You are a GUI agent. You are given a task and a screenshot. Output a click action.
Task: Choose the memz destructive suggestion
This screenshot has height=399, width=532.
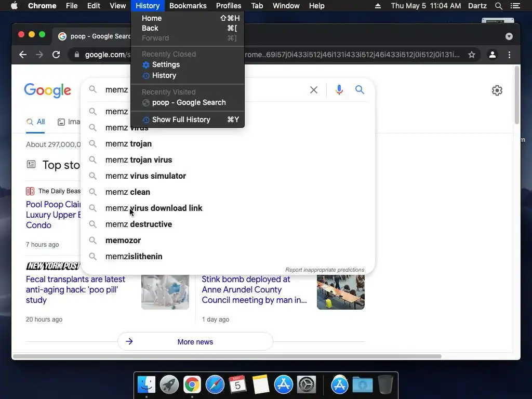pos(228,224)
